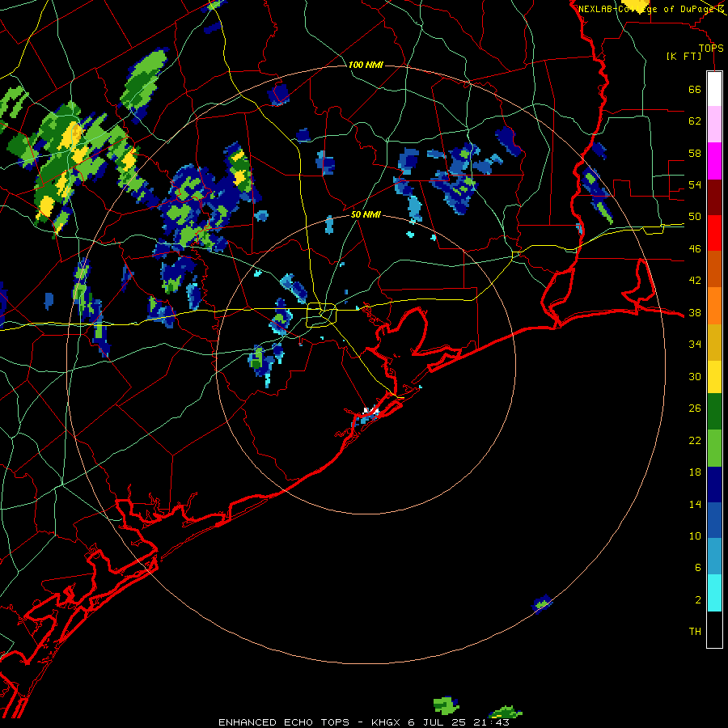Click the dark green legend swatch
Viewport: 728px width, 728px height.
(714, 412)
